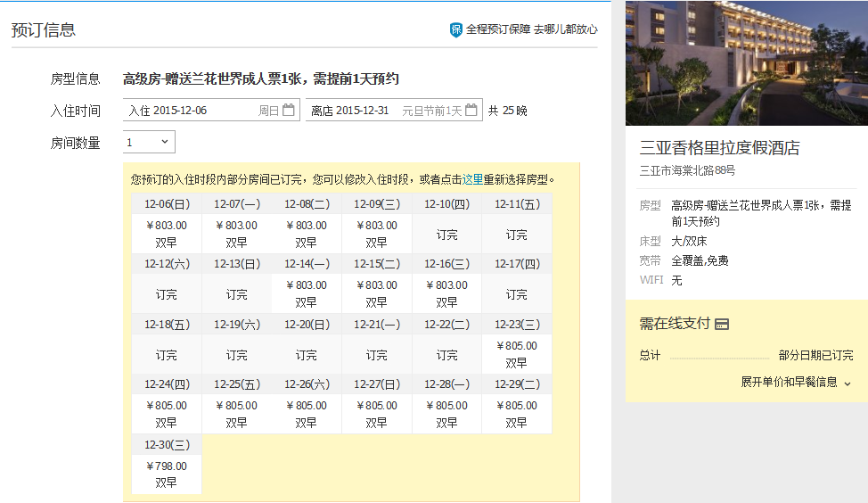Focus the 离店 2015-12-31 date field
Image resolution: width=868 pixels, height=503 pixels.
click(374, 111)
